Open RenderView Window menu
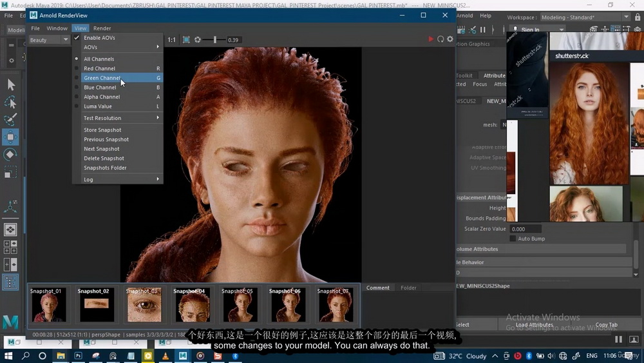 tap(57, 28)
